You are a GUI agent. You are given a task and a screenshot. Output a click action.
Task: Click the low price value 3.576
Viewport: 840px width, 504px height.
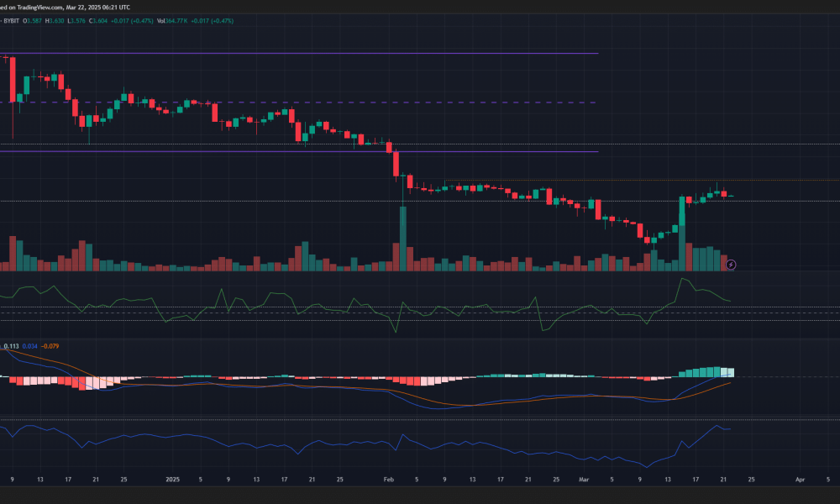pos(77,21)
